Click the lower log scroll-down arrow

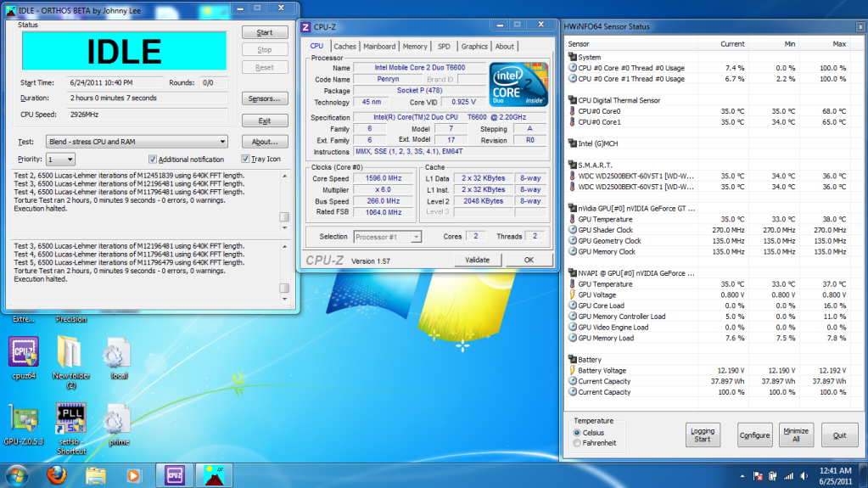point(284,299)
